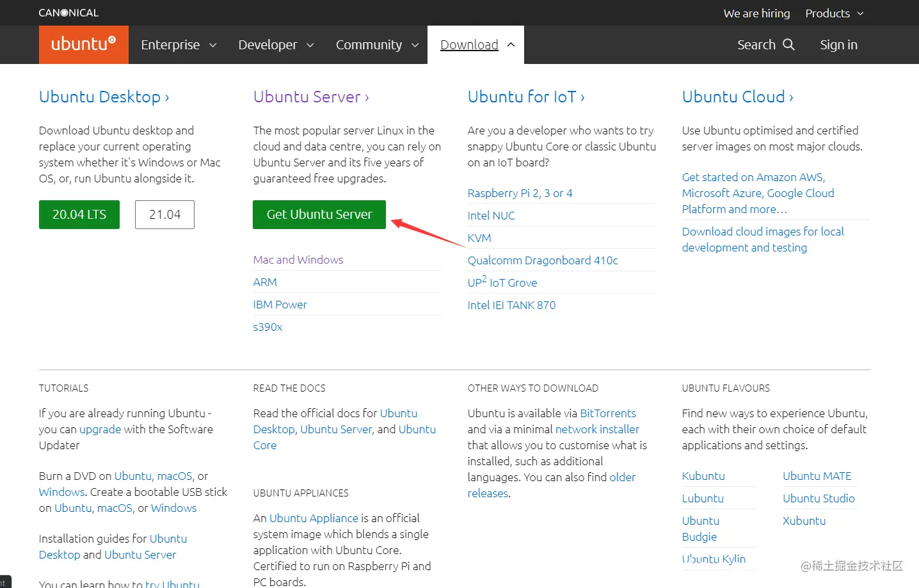Click the Ubuntu Budgie flavour link
This screenshot has width=919, height=588.
701,528
